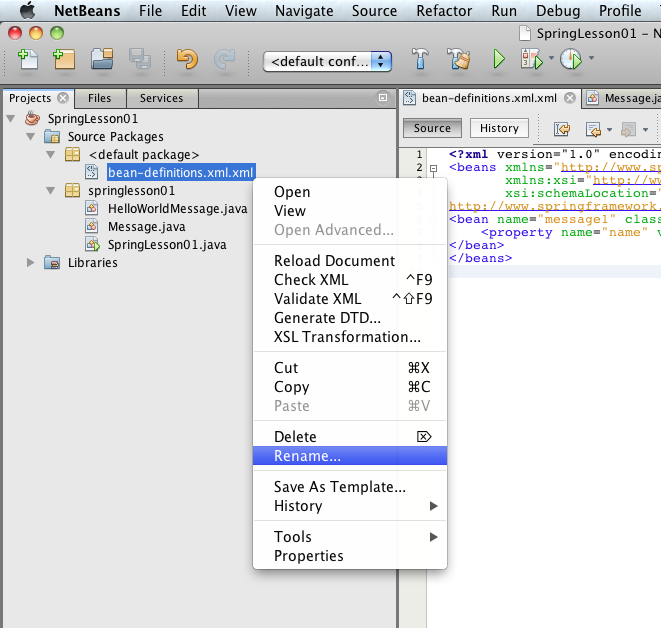Toggle the Source editor view
This screenshot has height=628, width=661.
point(432,128)
